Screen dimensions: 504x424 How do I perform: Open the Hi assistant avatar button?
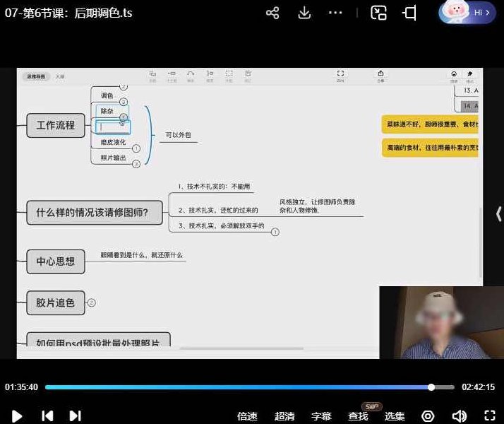click(467, 12)
